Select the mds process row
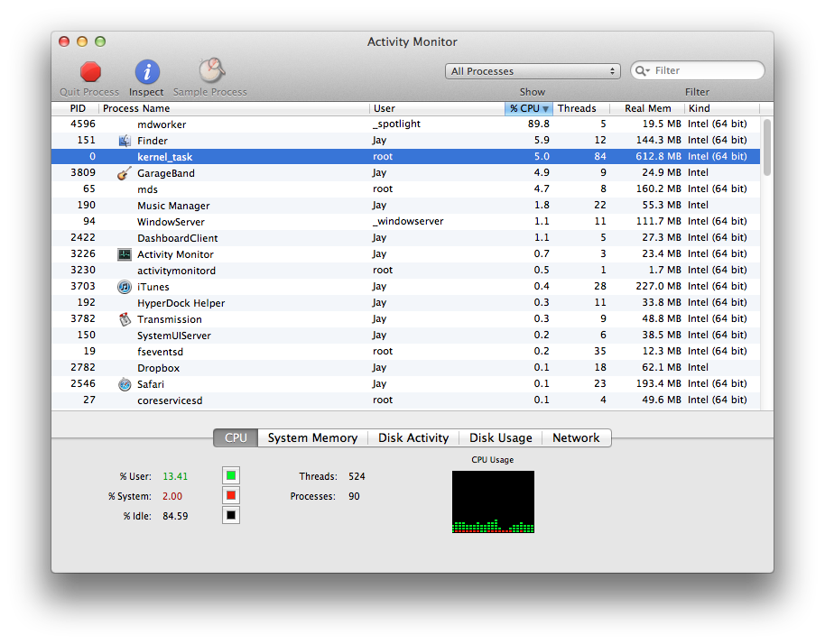 click(405, 189)
